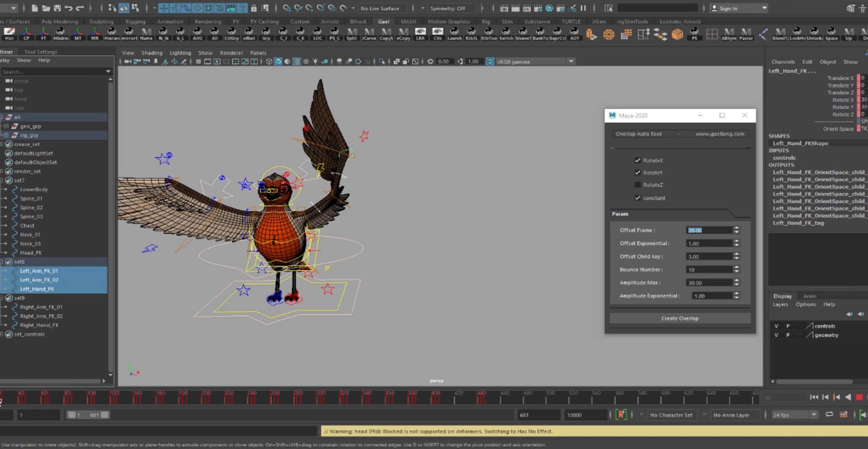
Task: Open the sRGB gamma color space dropdown
Action: click(535, 61)
